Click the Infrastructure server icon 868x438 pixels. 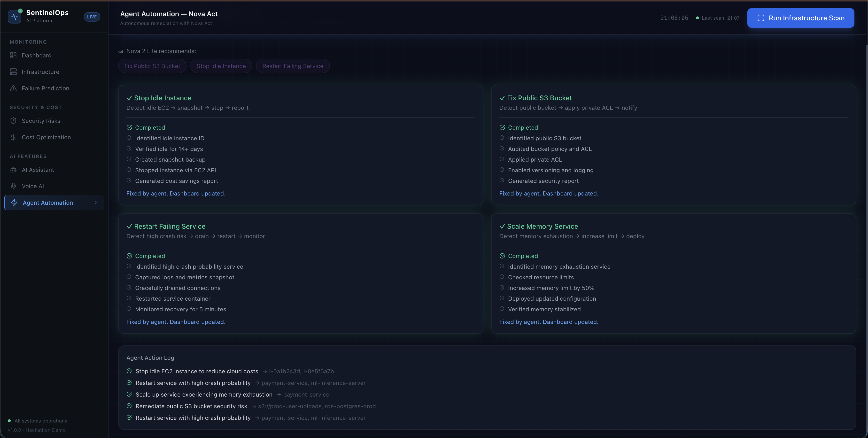tap(13, 72)
